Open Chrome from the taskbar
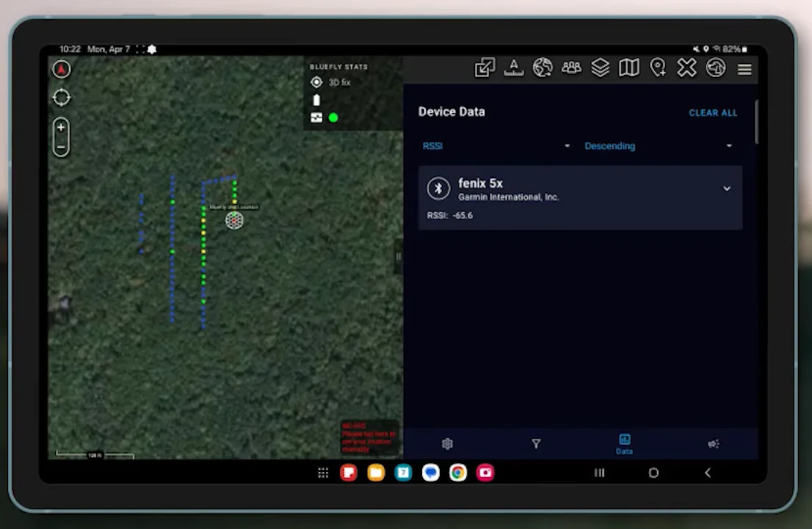This screenshot has height=529, width=812. [x=457, y=473]
